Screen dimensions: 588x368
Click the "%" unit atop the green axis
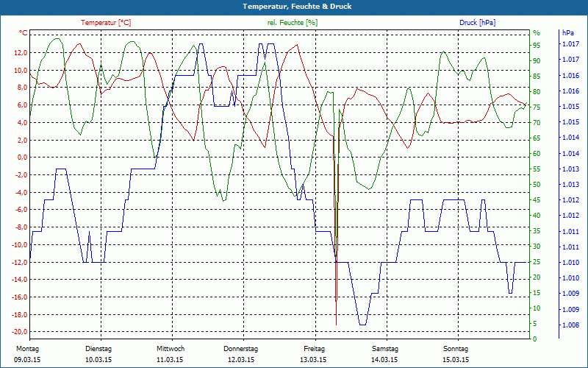[x=537, y=33]
